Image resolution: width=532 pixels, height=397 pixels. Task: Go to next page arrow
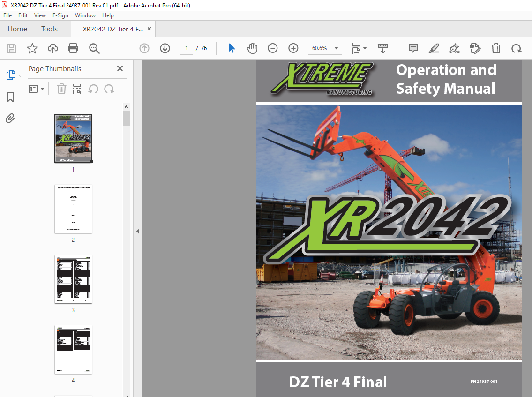[165, 48]
